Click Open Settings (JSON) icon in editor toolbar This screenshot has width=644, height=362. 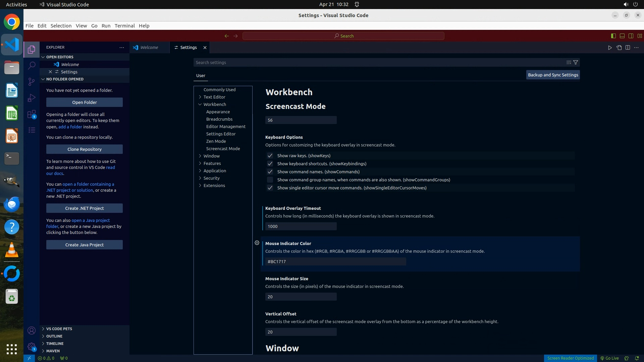(619, 48)
